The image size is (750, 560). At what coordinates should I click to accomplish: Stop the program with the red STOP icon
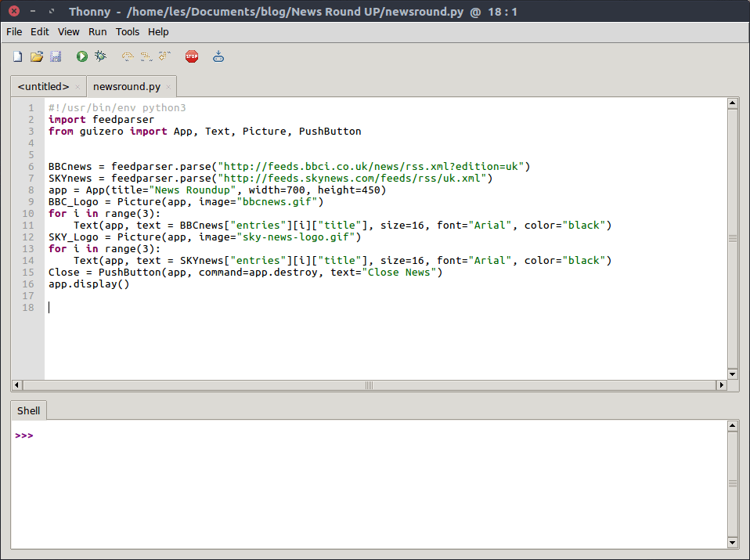(x=192, y=56)
